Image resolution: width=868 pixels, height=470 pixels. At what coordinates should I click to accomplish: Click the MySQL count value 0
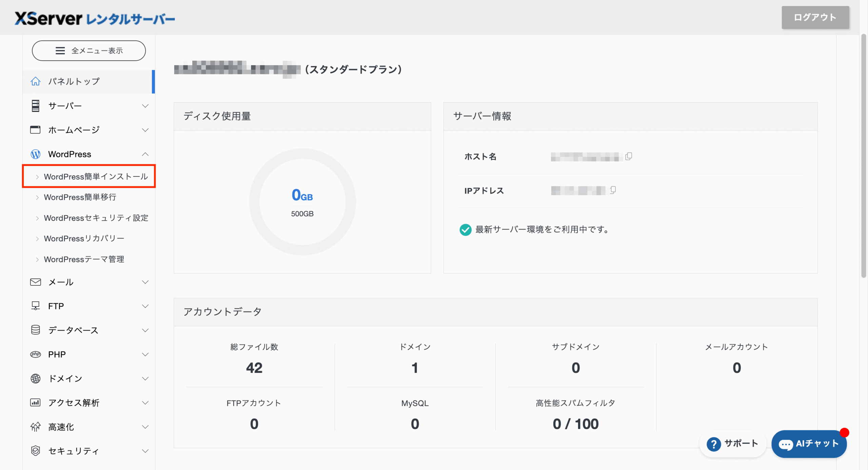tap(415, 424)
